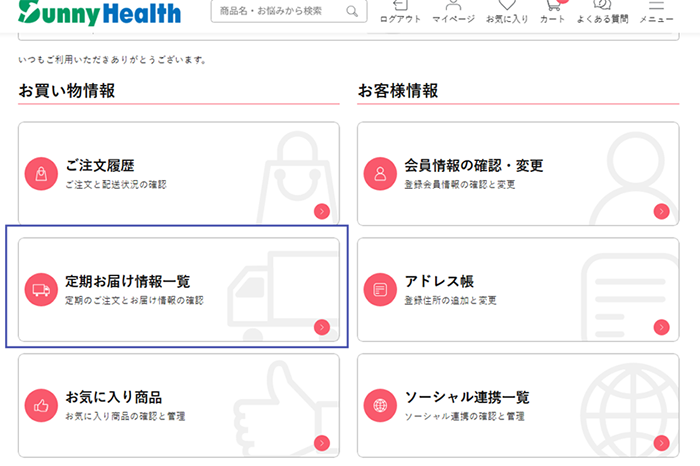Click the 会員情報 person icon

click(x=380, y=173)
